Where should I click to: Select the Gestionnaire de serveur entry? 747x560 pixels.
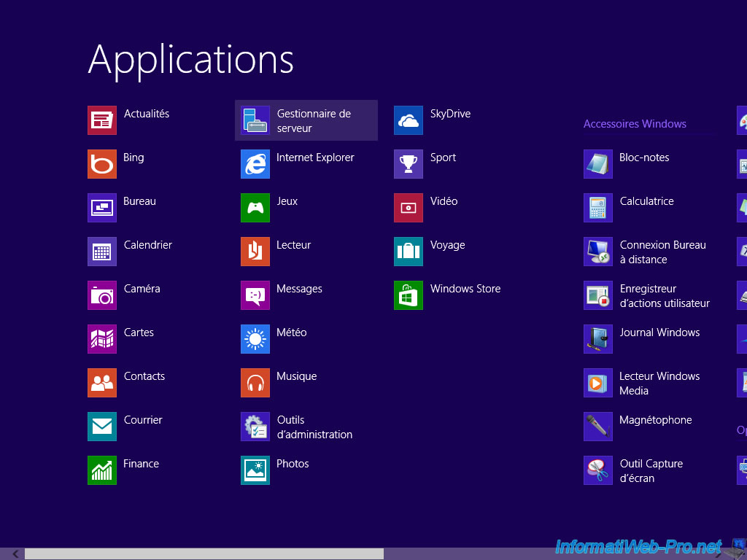(x=306, y=120)
